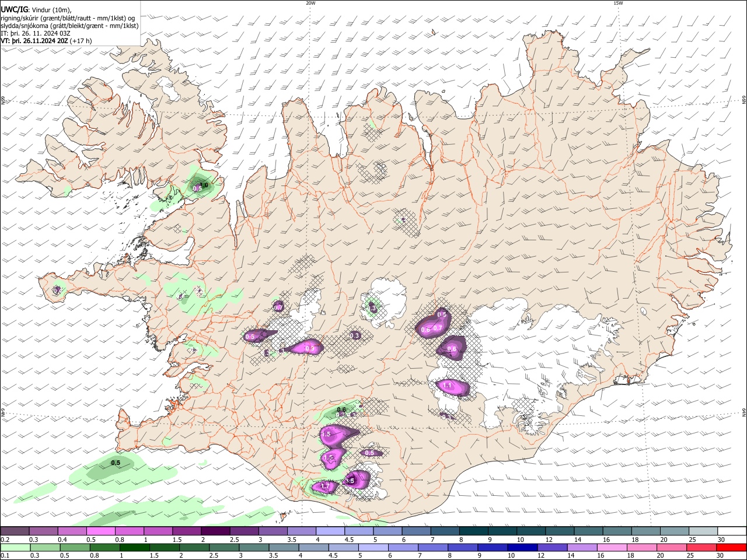Viewport: 747px width, 560px height.
Task: Select the 4–4.5 lavender swatch, top legend row
Action: (329, 531)
